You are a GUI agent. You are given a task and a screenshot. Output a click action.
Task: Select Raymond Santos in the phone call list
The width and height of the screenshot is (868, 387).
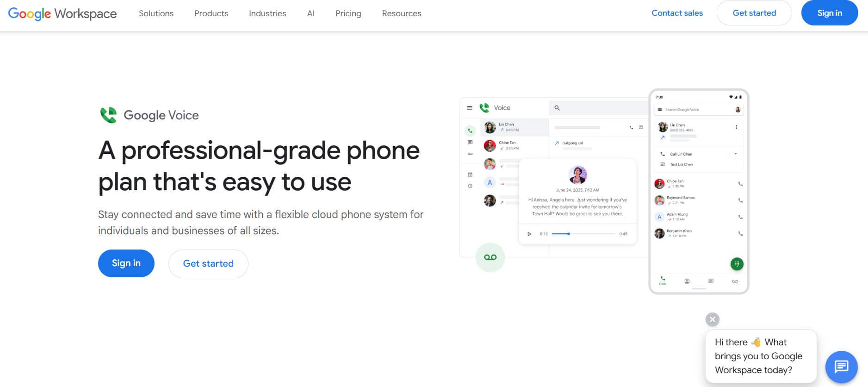click(x=699, y=200)
